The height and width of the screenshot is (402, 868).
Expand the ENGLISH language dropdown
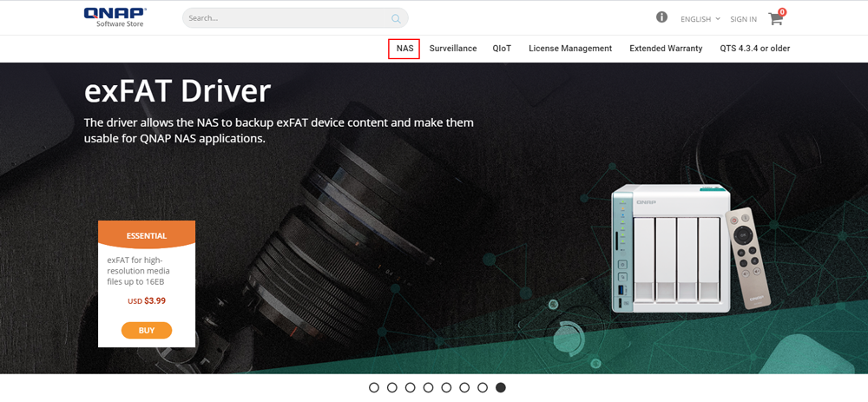700,19
